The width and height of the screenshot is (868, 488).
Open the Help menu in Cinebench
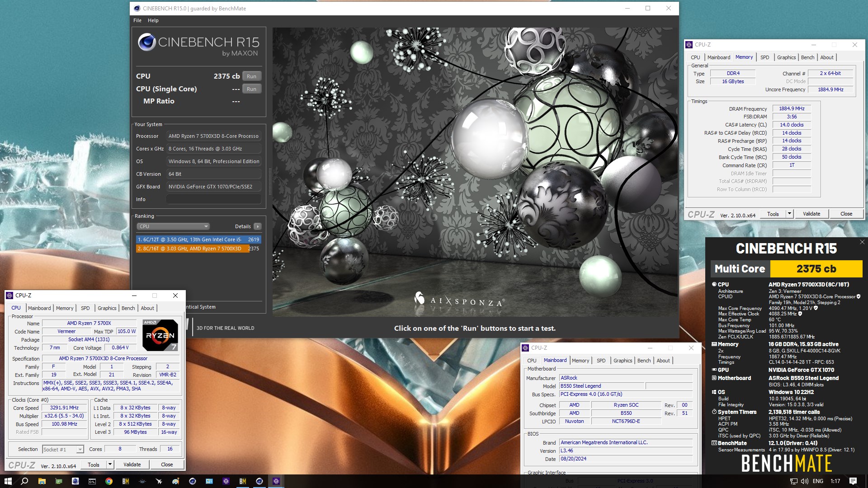(153, 20)
